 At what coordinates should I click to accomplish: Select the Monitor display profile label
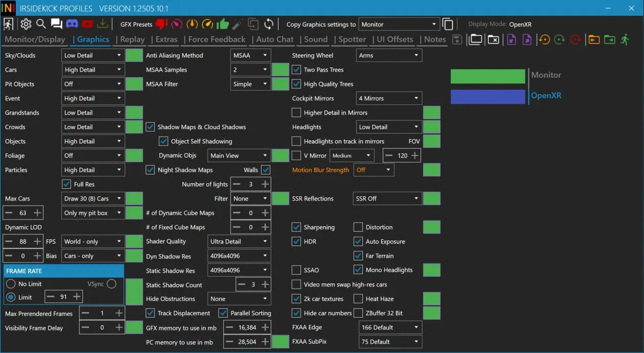click(546, 75)
